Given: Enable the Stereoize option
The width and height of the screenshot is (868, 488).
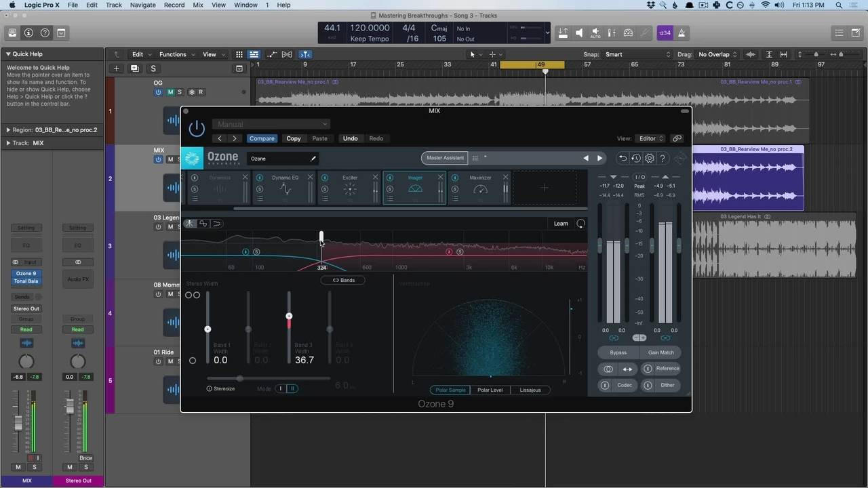Looking at the screenshot, I should (x=210, y=388).
